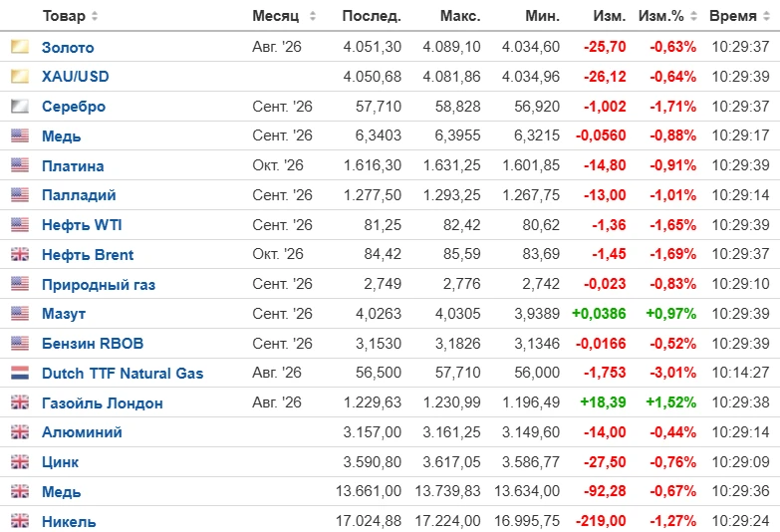Click the US flag icon beside Мазут
This screenshot has height=532, width=780.
pyautogui.click(x=20, y=314)
